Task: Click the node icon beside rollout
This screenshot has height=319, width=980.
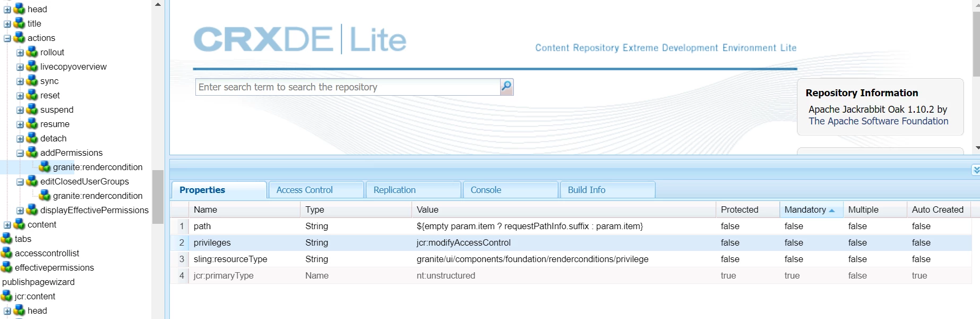Action: [32, 52]
